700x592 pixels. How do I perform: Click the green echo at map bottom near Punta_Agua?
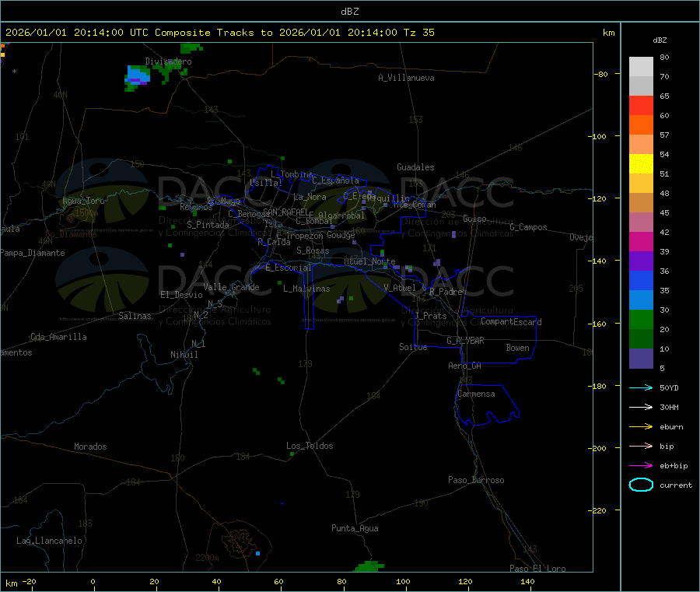click(369, 566)
